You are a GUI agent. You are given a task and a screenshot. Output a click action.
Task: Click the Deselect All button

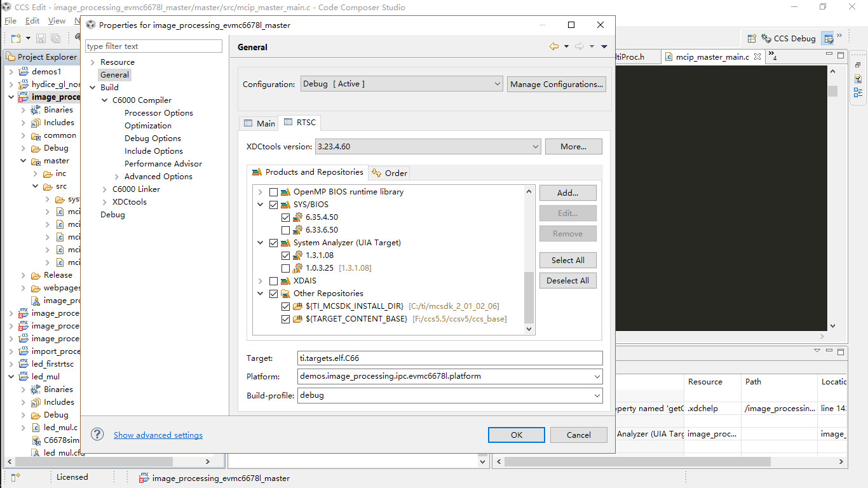point(567,280)
